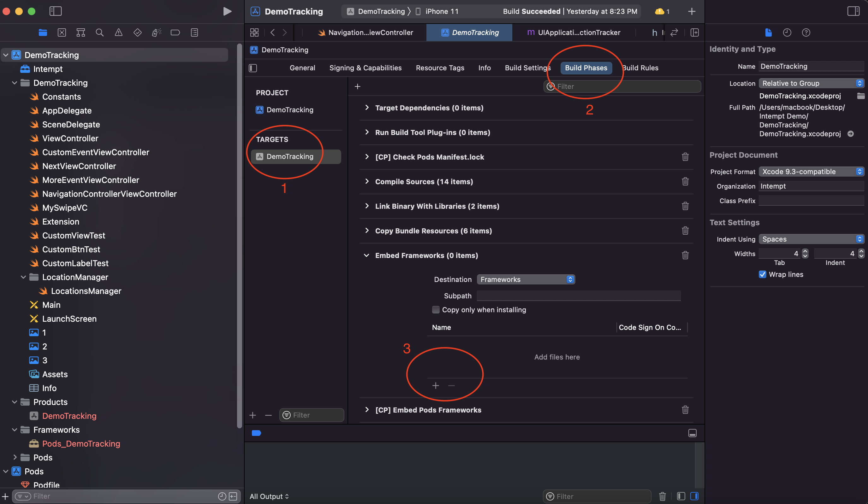The image size is (868, 504).
Task: Hide the debug area
Action: [x=692, y=433]
